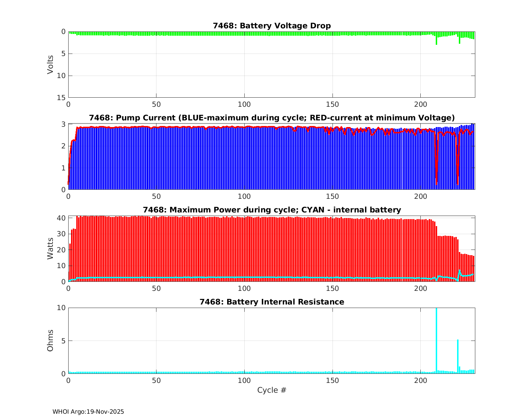The height and width of the screenshot is (420, 525).
Task: Click the largest green voltage drop spike
Action: [436, 40]
